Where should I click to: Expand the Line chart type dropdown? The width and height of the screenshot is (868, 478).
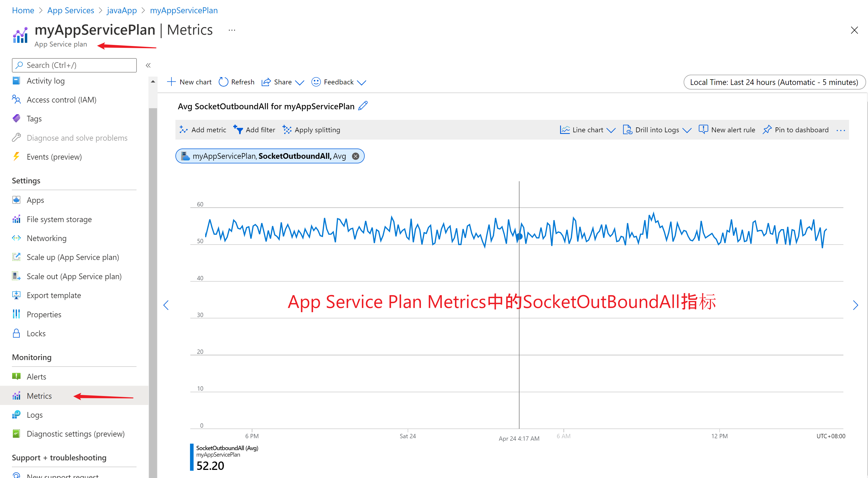click(x=611, y=130)
